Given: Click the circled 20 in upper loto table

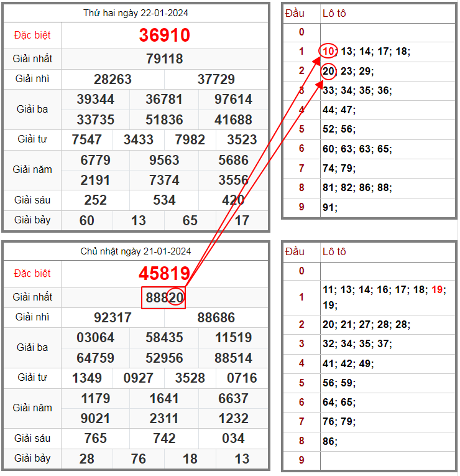Looking at the screenshot, I should (x=329, y=71).
